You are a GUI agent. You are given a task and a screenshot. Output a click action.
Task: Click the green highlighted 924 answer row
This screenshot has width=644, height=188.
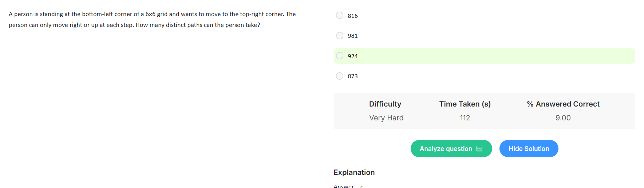point(484,56)
